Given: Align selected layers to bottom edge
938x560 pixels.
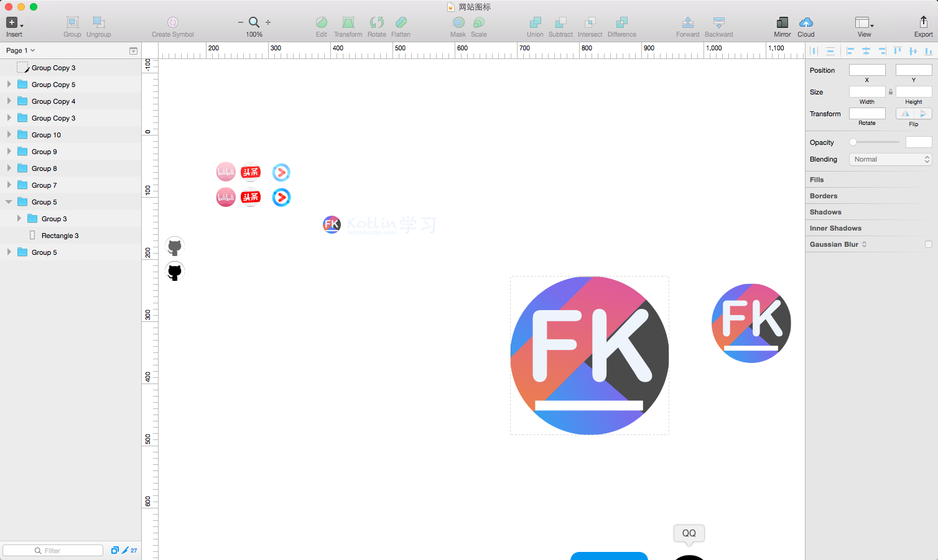Looking at the screenshot, I should pyautogui.click(x=929, y=51).
